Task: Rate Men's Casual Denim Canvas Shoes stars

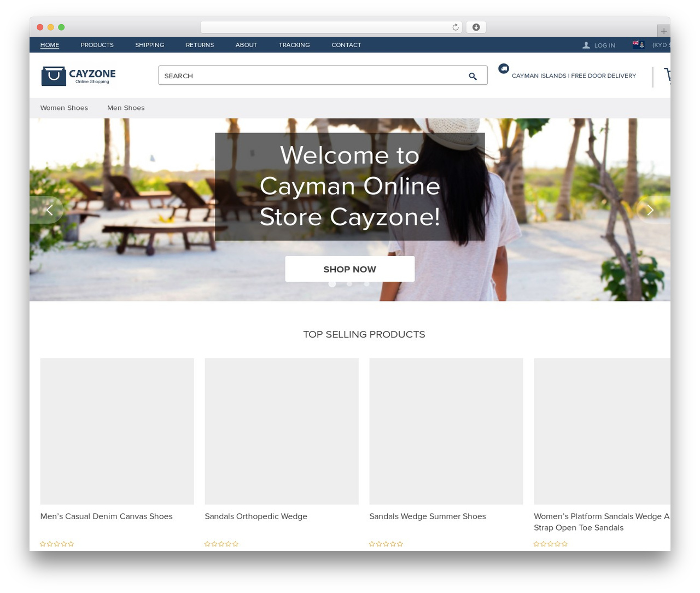Action: (x=57, y=544)
